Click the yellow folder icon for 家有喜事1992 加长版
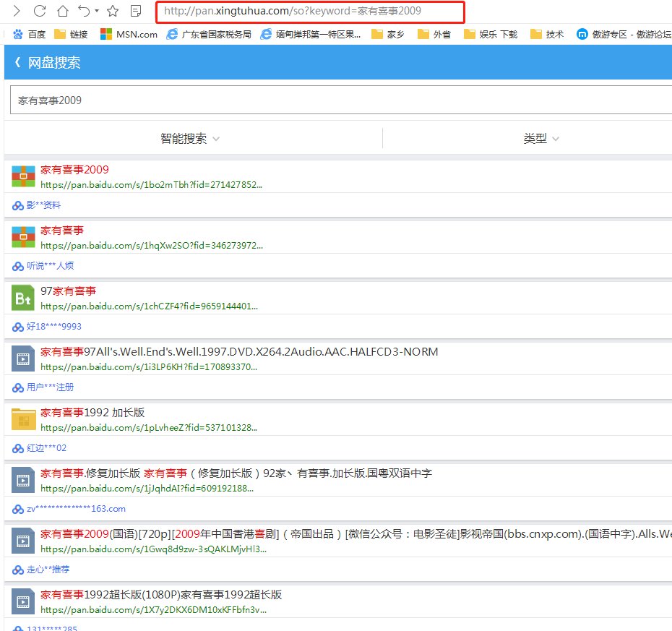The image size is (672, 631). [x=22, y=419]
